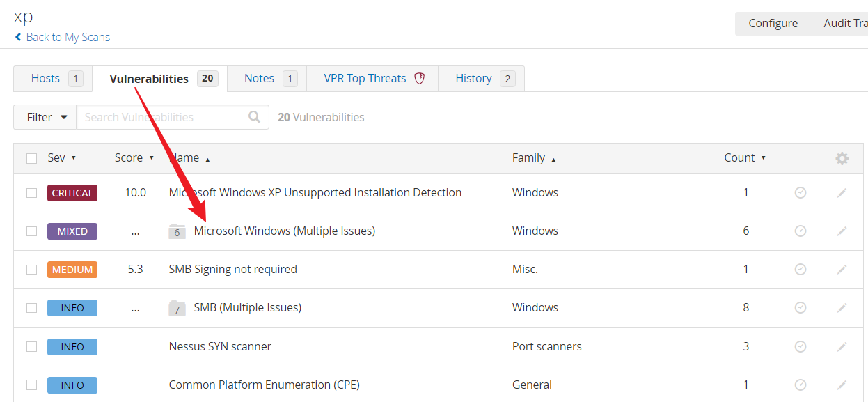Click the Audit Trail button
The image size is (868, 402).
pos(839,23)
